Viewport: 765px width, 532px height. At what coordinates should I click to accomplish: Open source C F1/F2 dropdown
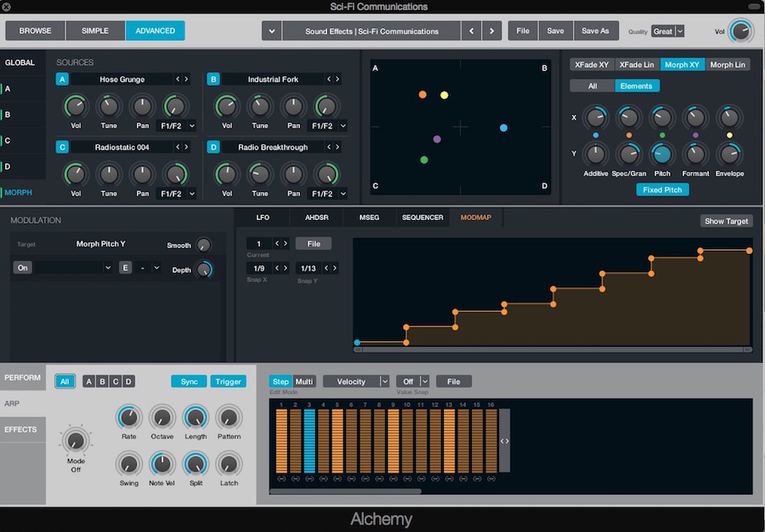click(192, 194)
